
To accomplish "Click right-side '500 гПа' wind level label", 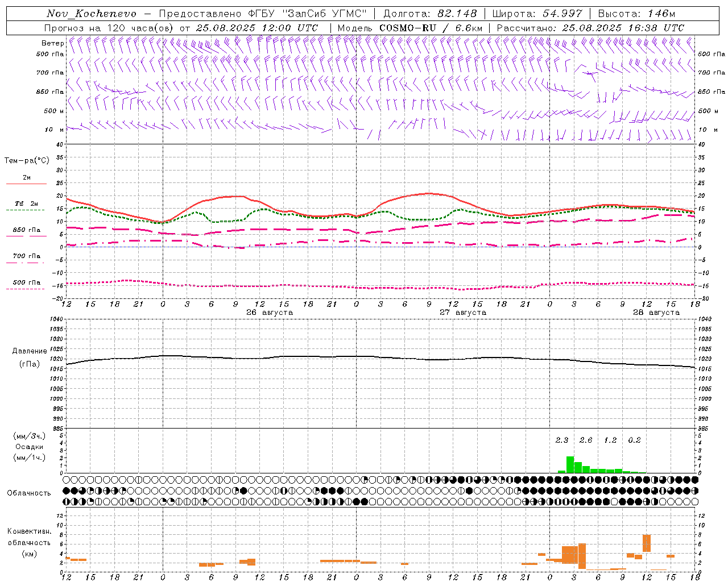I will (x=712, y=54).
